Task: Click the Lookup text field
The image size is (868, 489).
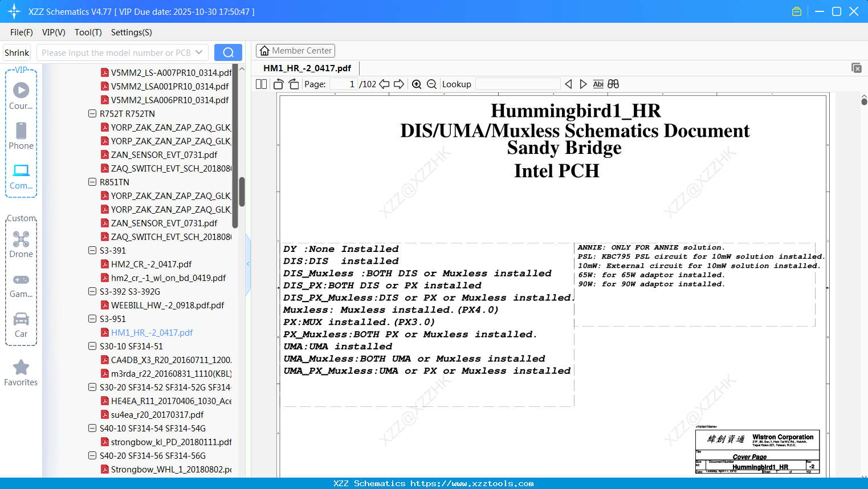Action: 517,84
